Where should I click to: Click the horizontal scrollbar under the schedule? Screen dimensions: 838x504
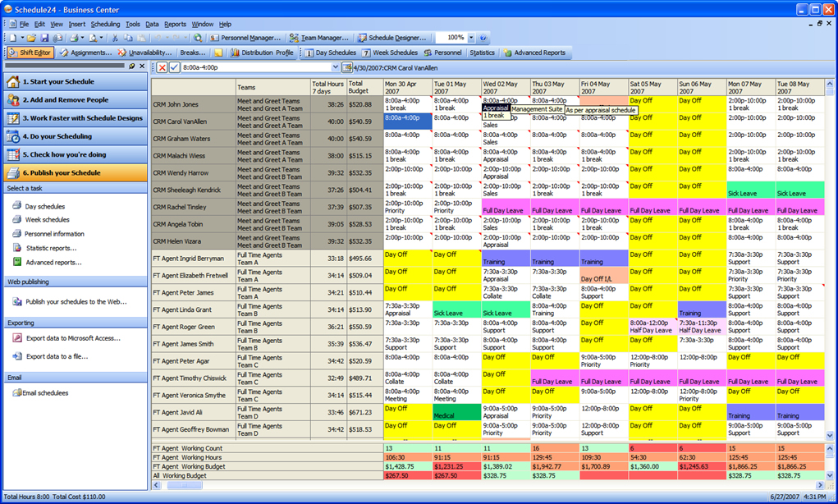click(x=488, y=485)
